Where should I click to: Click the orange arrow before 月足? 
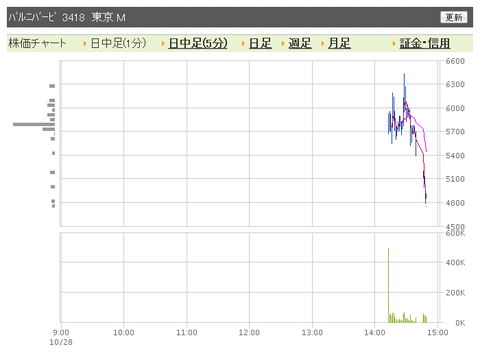pos(323,43)
